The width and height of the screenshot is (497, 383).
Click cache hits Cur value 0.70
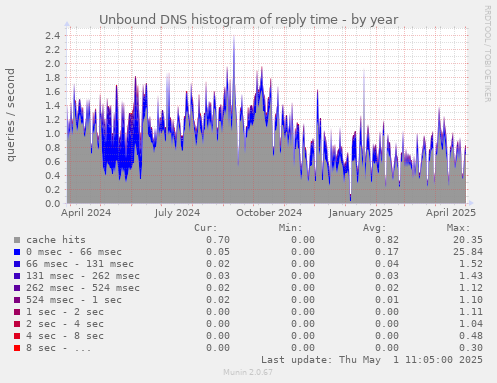pyautogui.click(x=218, y=240)
